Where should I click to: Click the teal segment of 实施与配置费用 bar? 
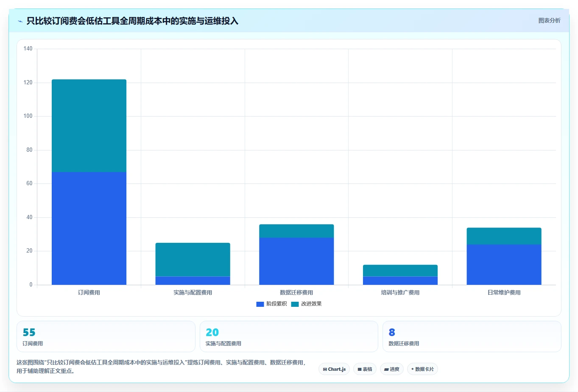click(x=193, y=259)
